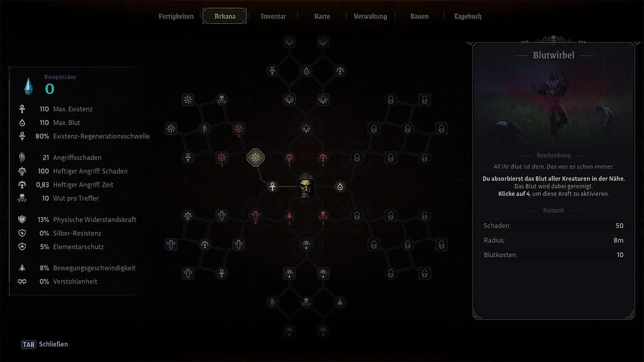The image size is (644, 362).
Task: Open the Tagebuch tab
Action: tap(468, 16)
